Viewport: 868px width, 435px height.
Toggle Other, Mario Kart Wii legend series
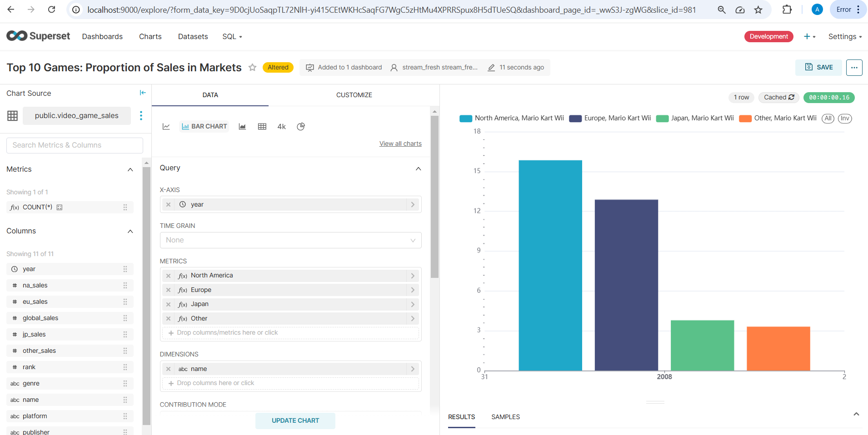pyautogui.click(x=778, y=118)
